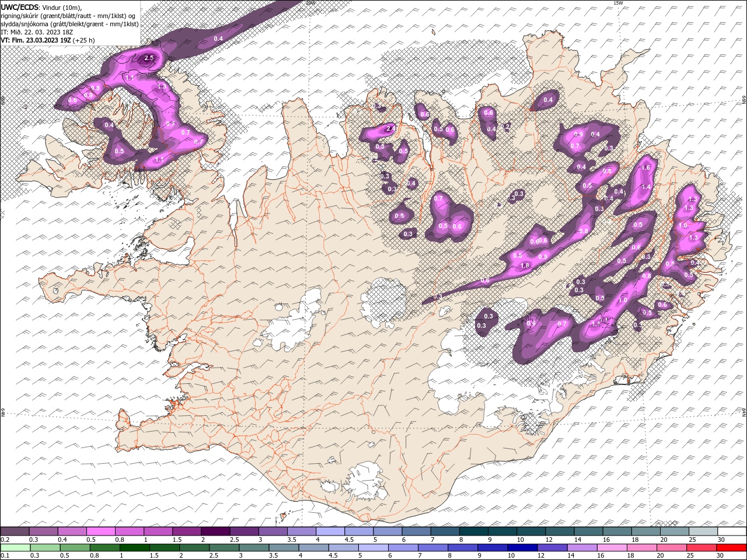Viewport: 747px width, 560px height.
Task: Pick the white swatch above the upper-row 30
Action: point(732,531)
